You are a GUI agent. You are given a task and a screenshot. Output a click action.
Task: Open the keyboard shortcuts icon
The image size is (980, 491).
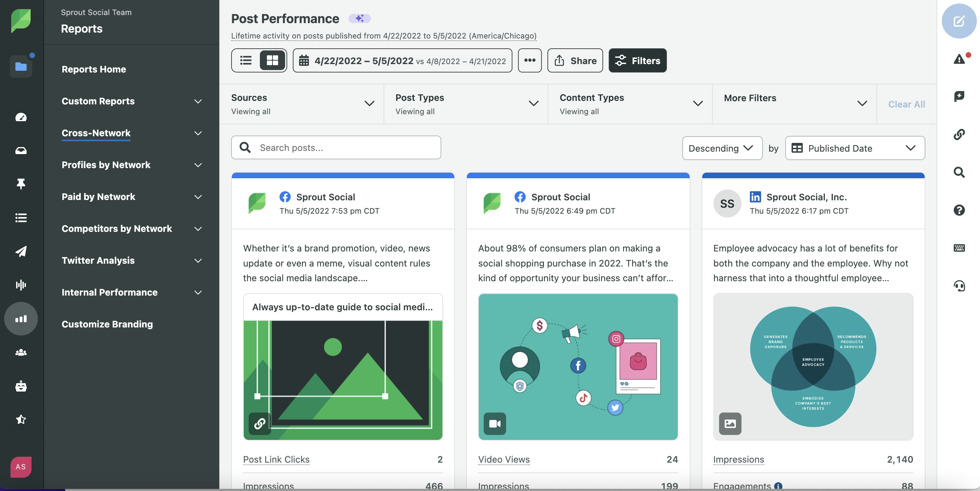pos(959,248)
